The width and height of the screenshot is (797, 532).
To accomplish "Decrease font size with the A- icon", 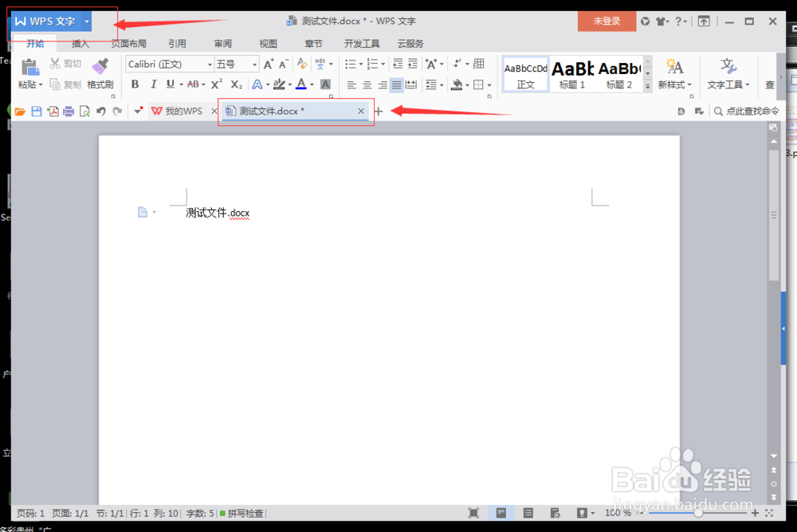I will (284, 64).
